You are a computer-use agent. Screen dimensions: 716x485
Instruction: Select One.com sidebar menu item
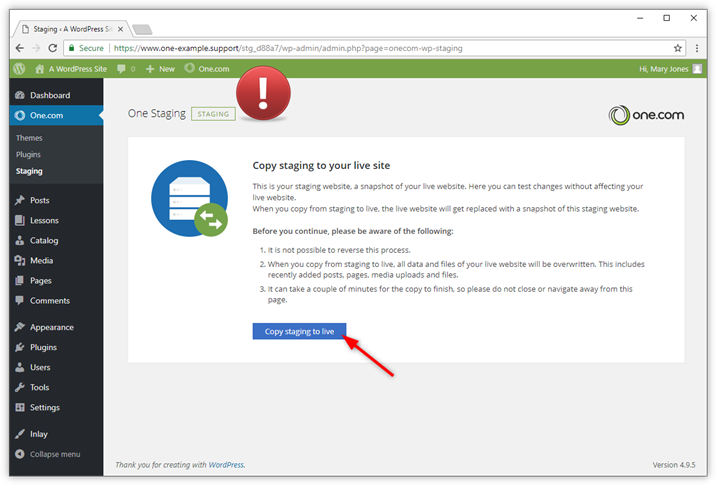click(56, 116)
